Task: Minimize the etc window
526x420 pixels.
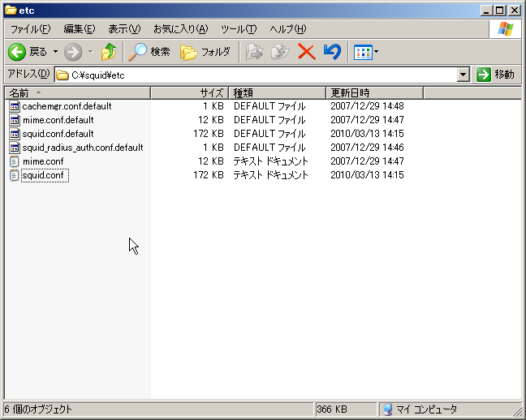Action: click(x=486, y=11)
